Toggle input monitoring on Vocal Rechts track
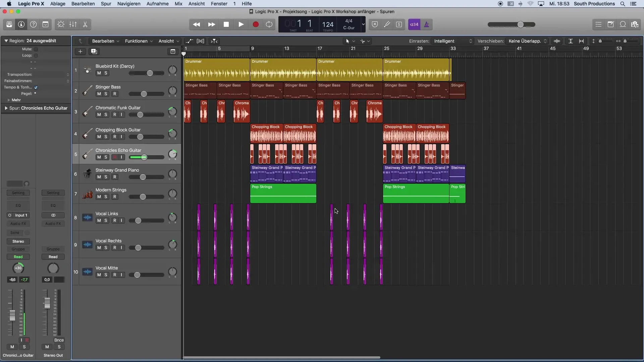The width and height of the screenshot is (644, 362). tap(121, 248)
